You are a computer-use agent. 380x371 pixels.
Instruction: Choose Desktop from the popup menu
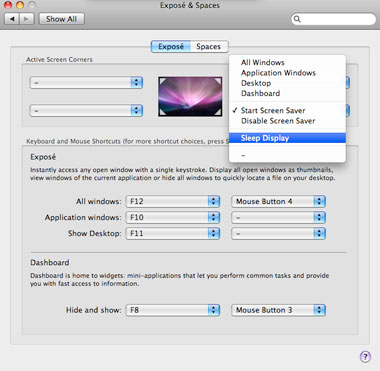[287, 83]
